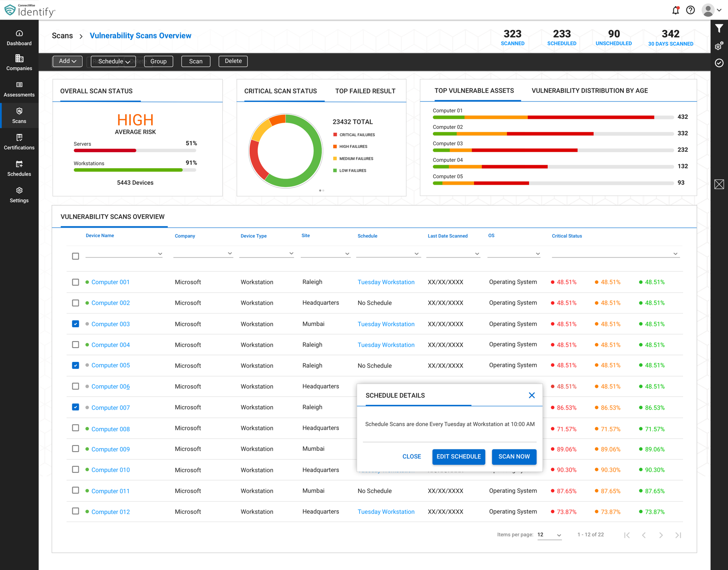Open Settings in the sidebar
The height and width of the screenshot is (570, 728).
pyautogui.click(x=19, y=195)
